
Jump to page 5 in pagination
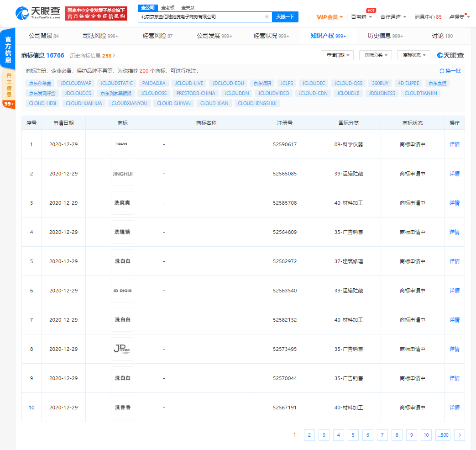353,435
